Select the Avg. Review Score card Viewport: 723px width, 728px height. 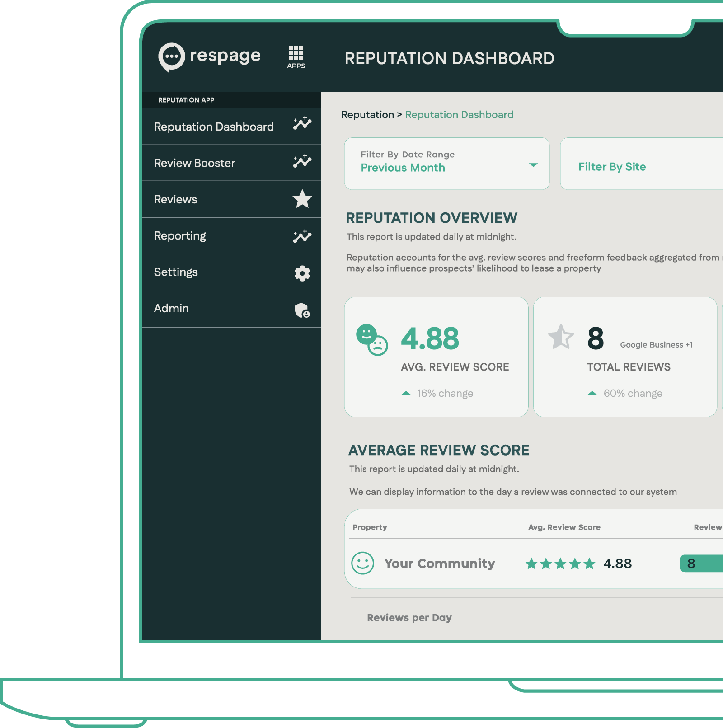pos(437,357)
